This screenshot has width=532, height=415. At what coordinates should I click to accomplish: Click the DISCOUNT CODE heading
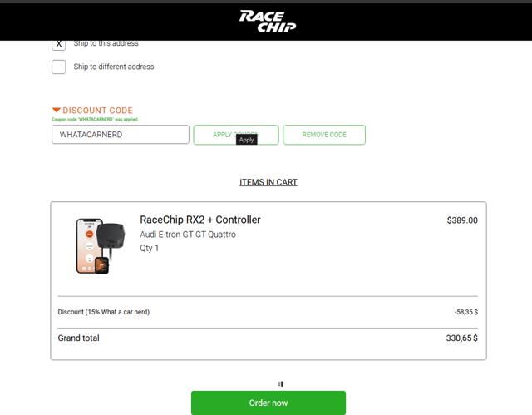pyautogui.click(x=98, y=111)
